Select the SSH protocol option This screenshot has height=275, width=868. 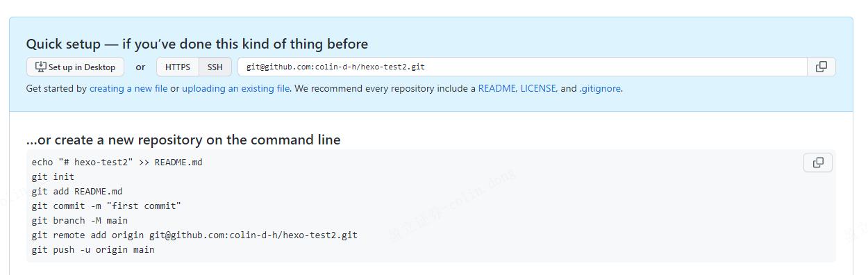215,67
